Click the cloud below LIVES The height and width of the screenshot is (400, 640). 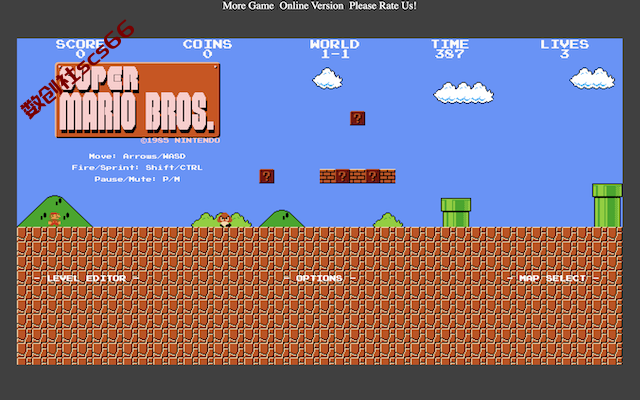tap(592, 78)
